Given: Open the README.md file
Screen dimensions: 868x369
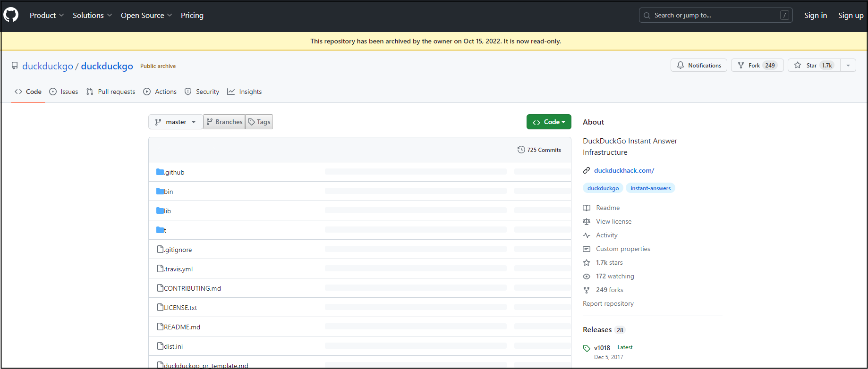Looking at the screenshot, I should tap(182, 327).
